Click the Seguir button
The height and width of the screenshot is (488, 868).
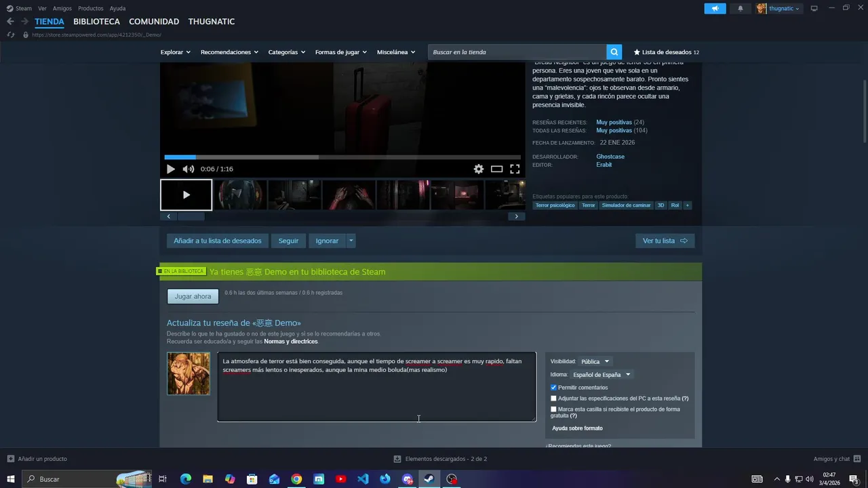click(288, 241)
